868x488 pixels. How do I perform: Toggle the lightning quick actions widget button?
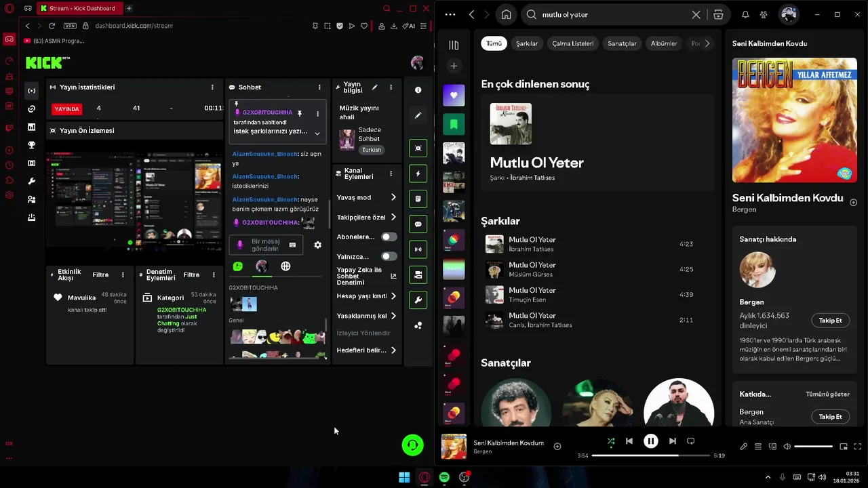[x=418, y=174]
